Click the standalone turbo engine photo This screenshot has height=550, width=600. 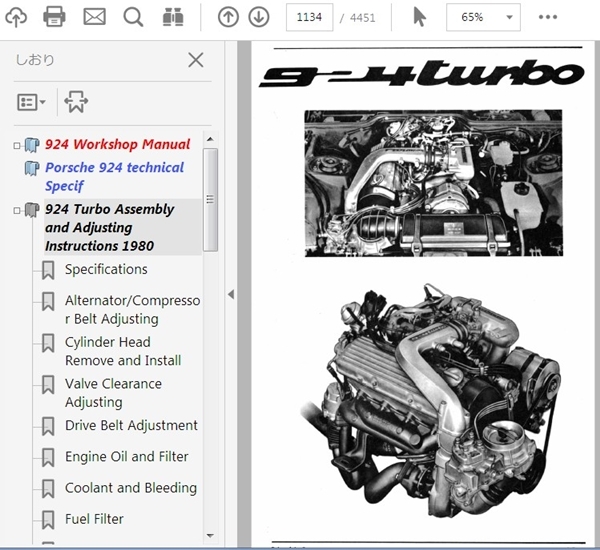point(431,401)
